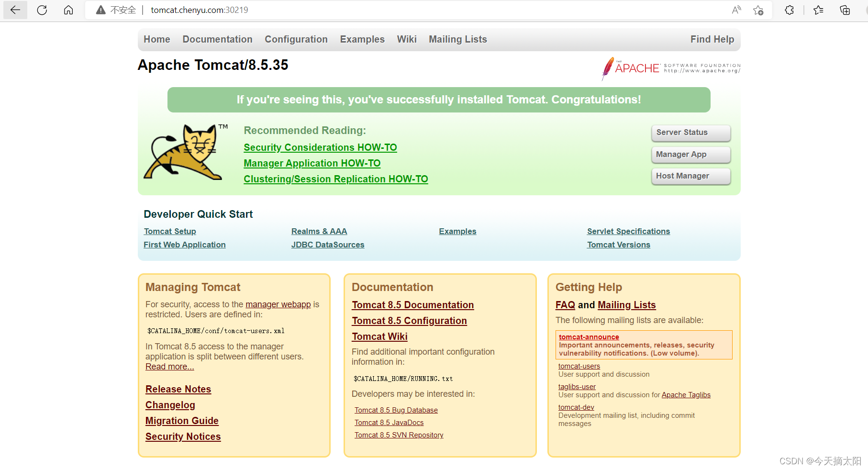The image size is (868, 470).
Task: Click the Read more... link
Action: click(170, 367)
